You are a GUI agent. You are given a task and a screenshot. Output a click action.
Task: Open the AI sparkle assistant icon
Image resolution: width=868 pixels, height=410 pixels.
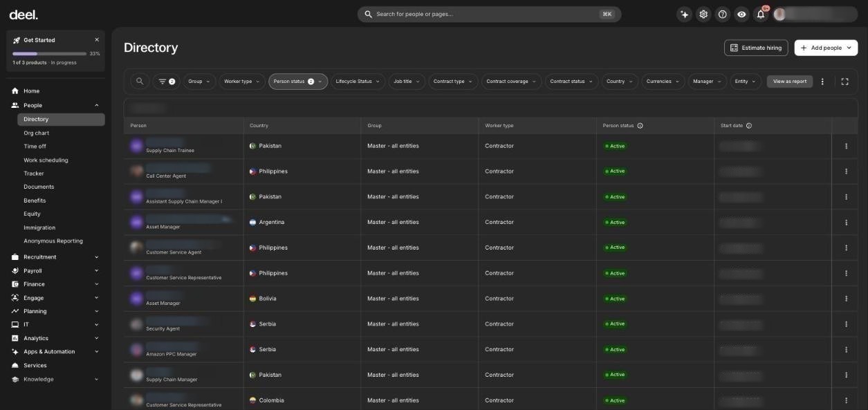(x=685, y=14)
